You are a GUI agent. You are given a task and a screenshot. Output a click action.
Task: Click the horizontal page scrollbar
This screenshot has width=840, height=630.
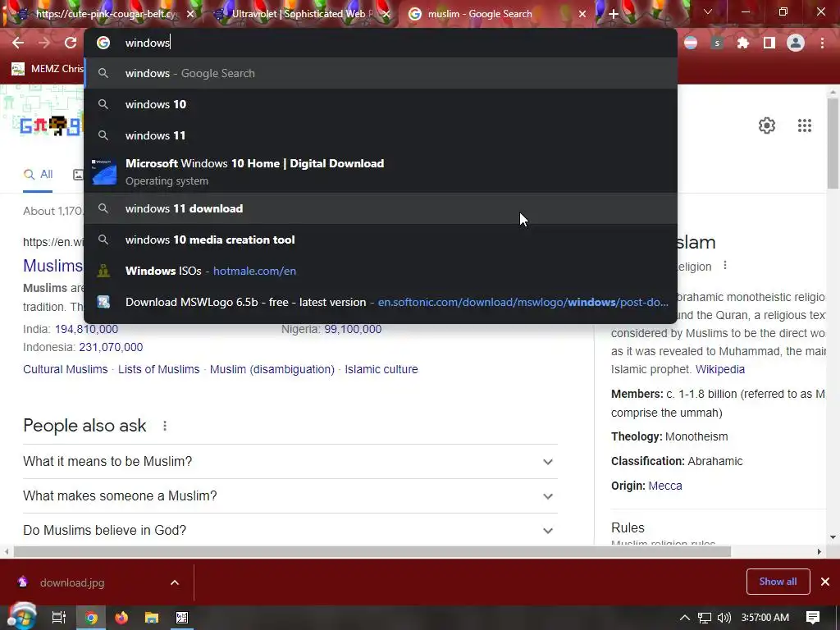[372, 551]
